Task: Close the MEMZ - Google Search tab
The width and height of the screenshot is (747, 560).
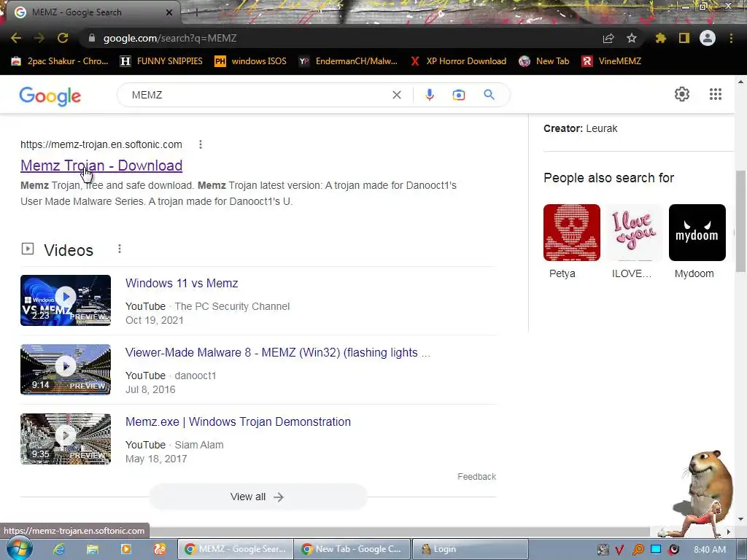Action: (169, 12)
